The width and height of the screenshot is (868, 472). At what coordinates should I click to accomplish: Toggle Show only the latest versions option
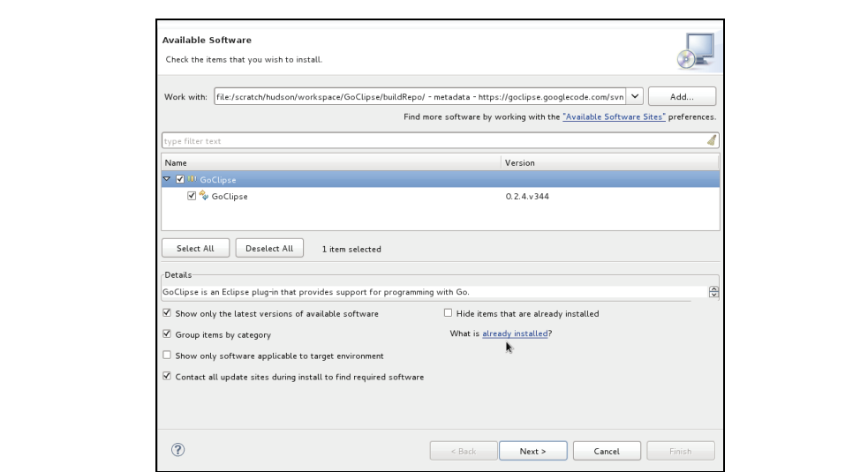pyautogui.click(x=167, y=313)
